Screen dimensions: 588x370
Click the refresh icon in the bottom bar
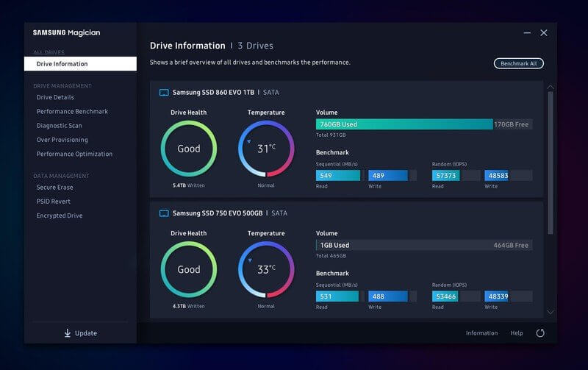(x=540, y=332)
